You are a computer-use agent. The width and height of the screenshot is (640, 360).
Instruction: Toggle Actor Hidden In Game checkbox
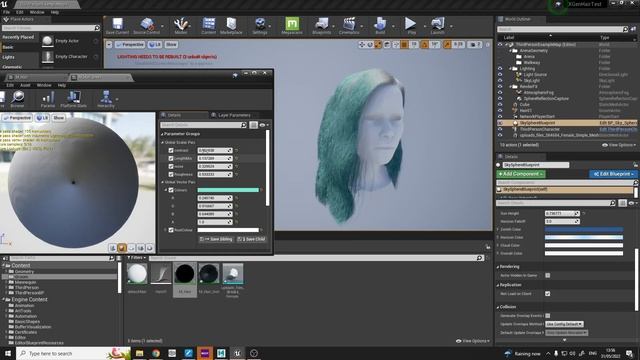548,276
